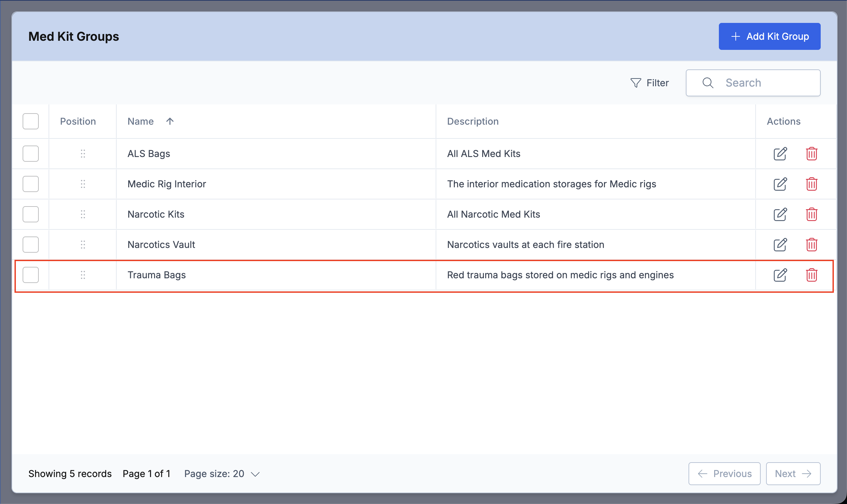Edit the Narcotic Kits group
The width and height of the screenshot is (847, 504).
click(x=780, y=214)
